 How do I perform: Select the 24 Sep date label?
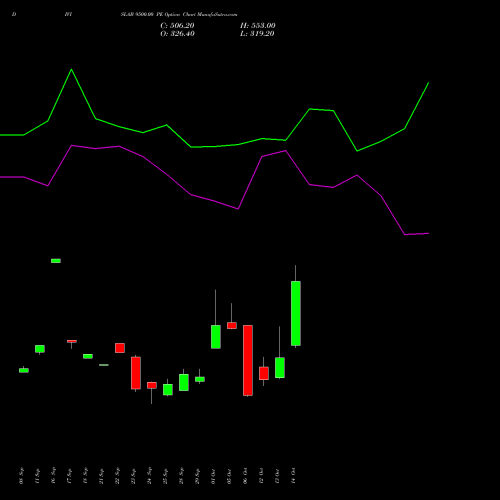(150, 476)
